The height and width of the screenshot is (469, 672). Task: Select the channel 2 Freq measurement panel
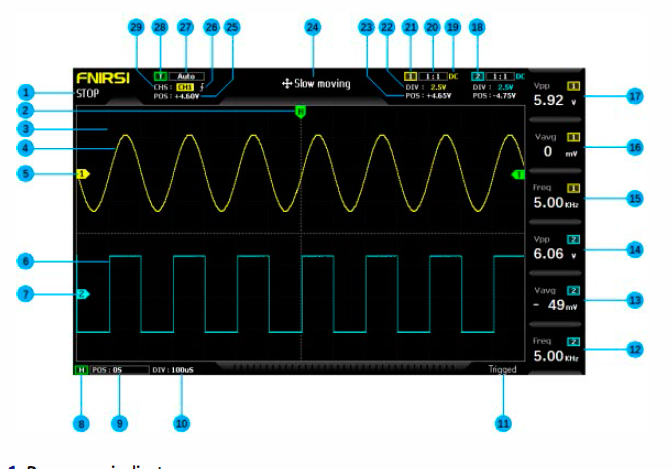coord(556,349)
